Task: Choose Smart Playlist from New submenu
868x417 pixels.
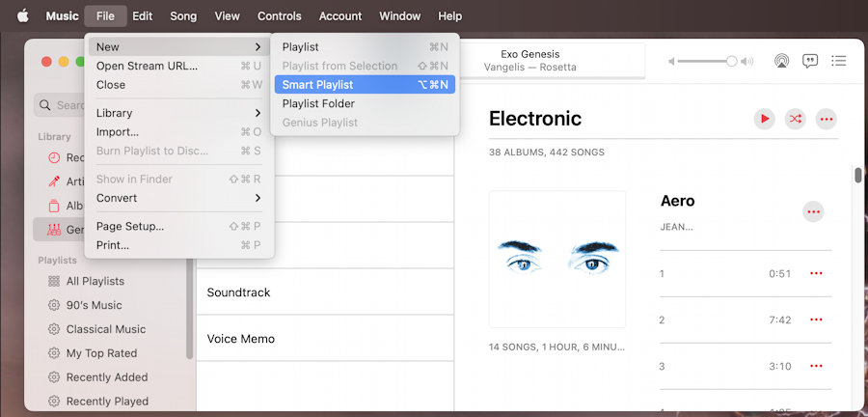Action: [x=365, y=85]
